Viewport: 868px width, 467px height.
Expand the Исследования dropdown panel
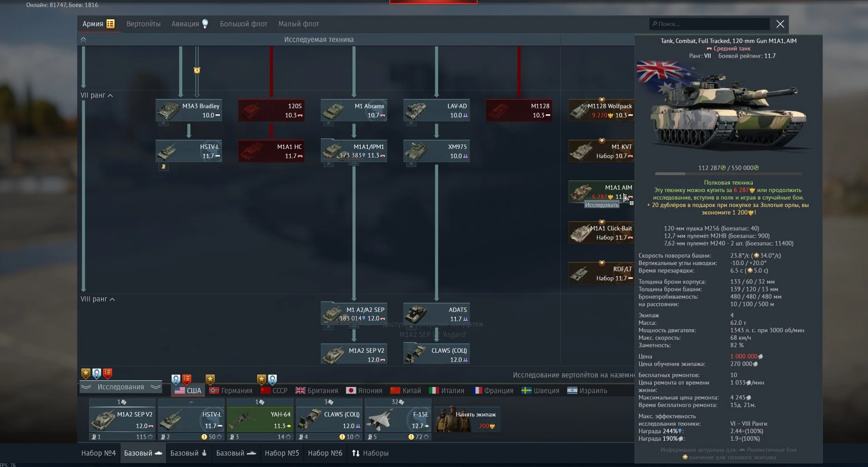pos(121,387)
